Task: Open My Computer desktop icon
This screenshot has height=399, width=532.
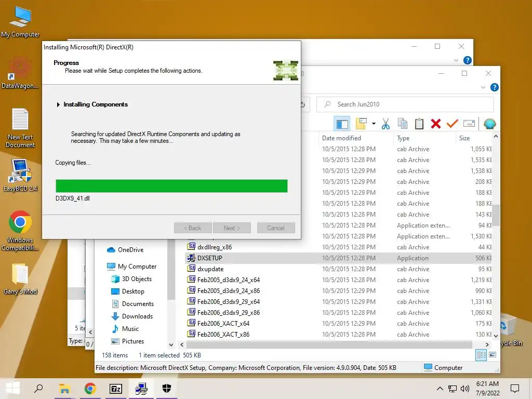Action: tap(20, 22)
